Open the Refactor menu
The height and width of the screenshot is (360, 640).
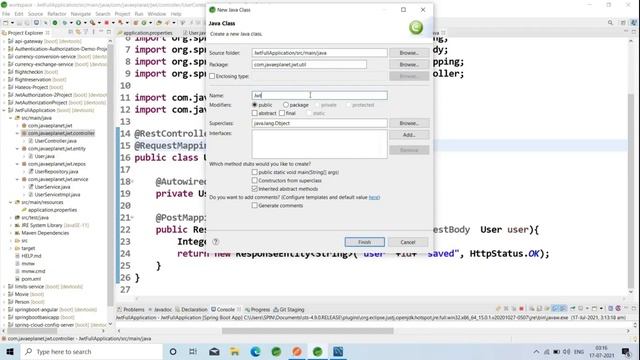point(56,14)
